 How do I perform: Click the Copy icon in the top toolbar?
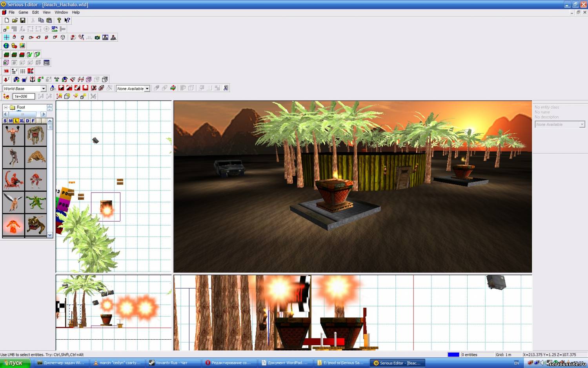(x=41, y=20)
